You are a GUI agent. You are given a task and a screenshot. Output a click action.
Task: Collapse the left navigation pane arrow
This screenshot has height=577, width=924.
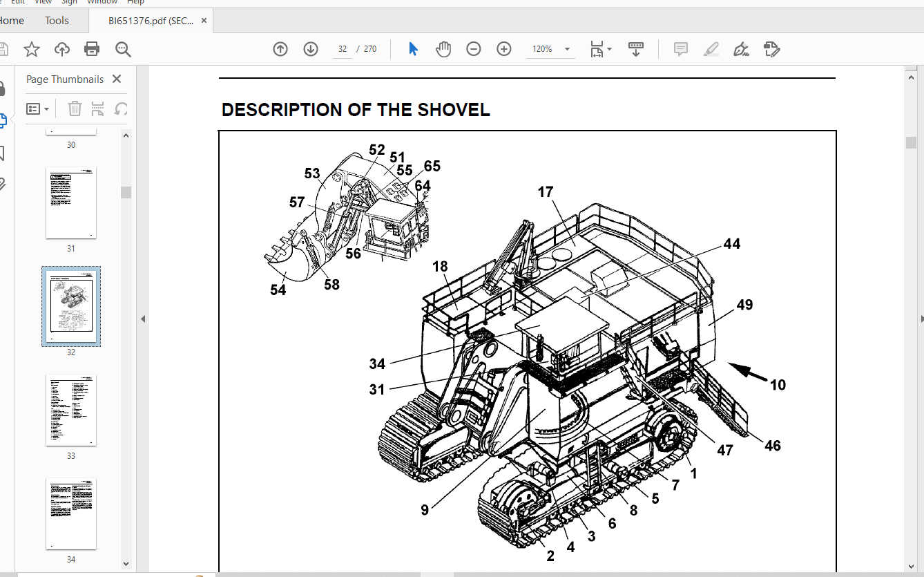click(143, 319)
